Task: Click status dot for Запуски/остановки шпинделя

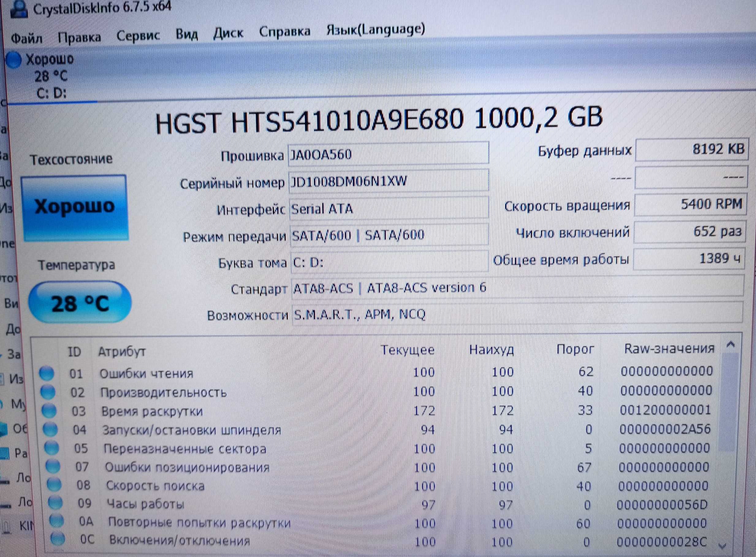Action: 50,430
